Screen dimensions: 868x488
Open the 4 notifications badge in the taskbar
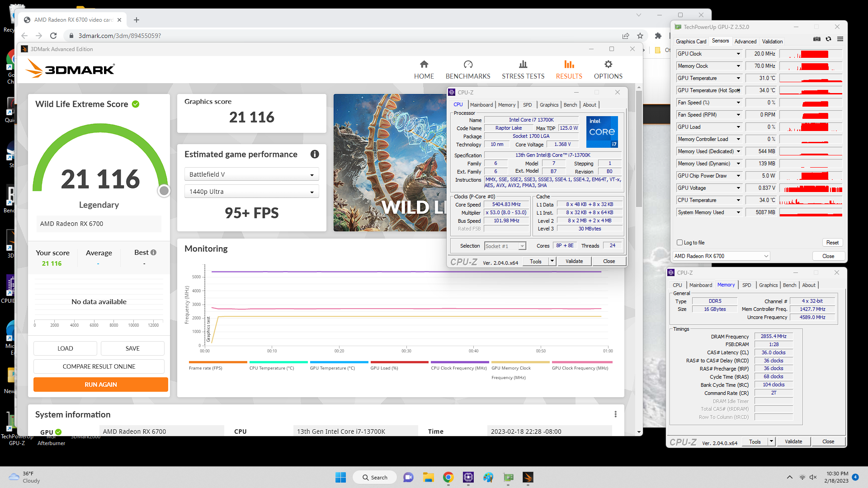(x=855, y=477)
